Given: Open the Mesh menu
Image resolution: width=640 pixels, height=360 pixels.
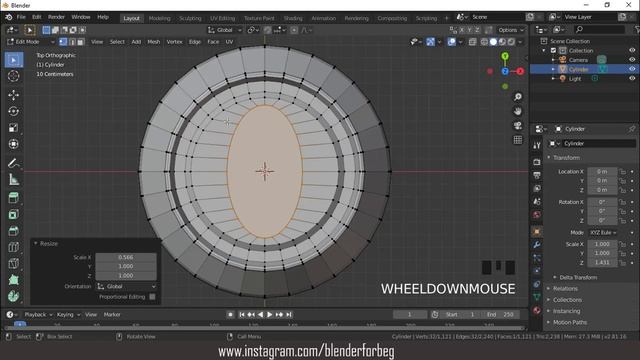Looking at the screenshot, I should pos(153,42).
